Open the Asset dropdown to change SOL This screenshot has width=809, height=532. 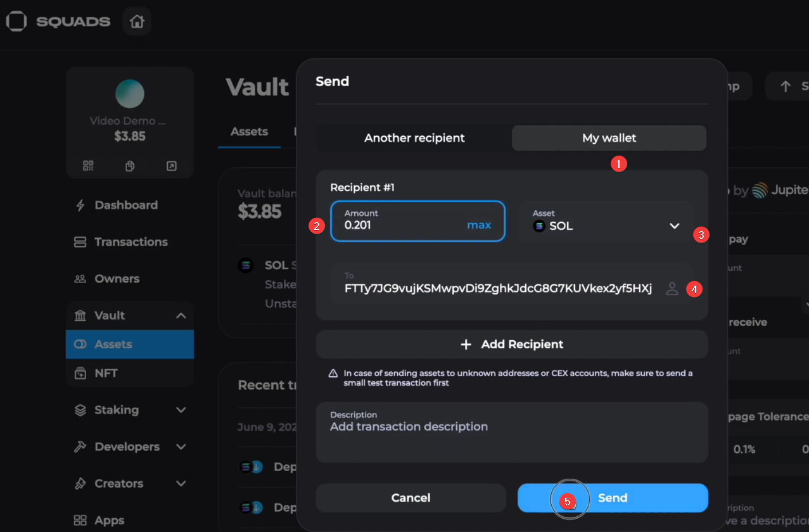pyautogui.click(x=675, y=225)
